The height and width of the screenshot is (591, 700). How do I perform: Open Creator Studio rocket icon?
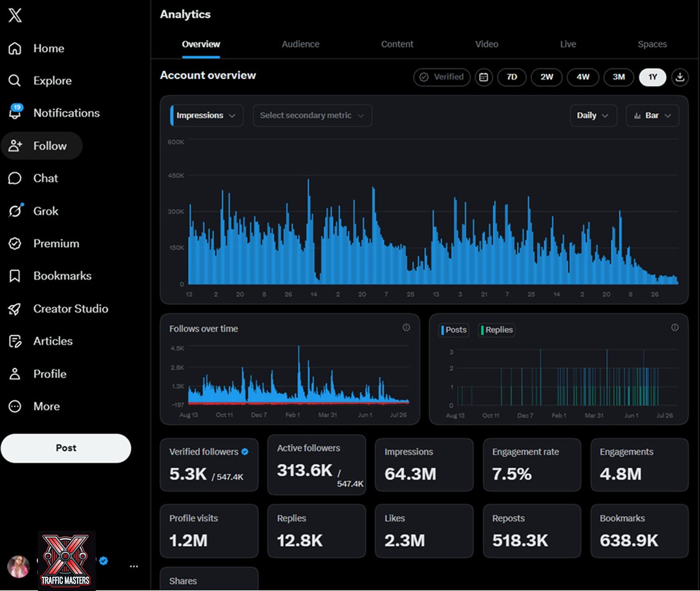[x=15, y=308]
